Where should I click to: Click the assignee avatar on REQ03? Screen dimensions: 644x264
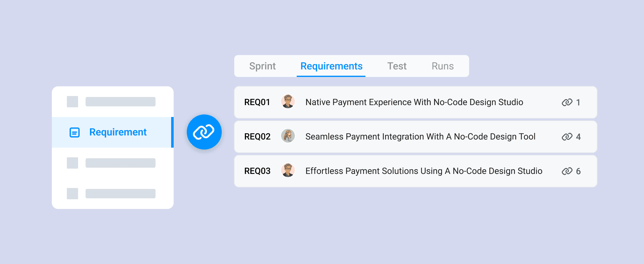[288, 170]
